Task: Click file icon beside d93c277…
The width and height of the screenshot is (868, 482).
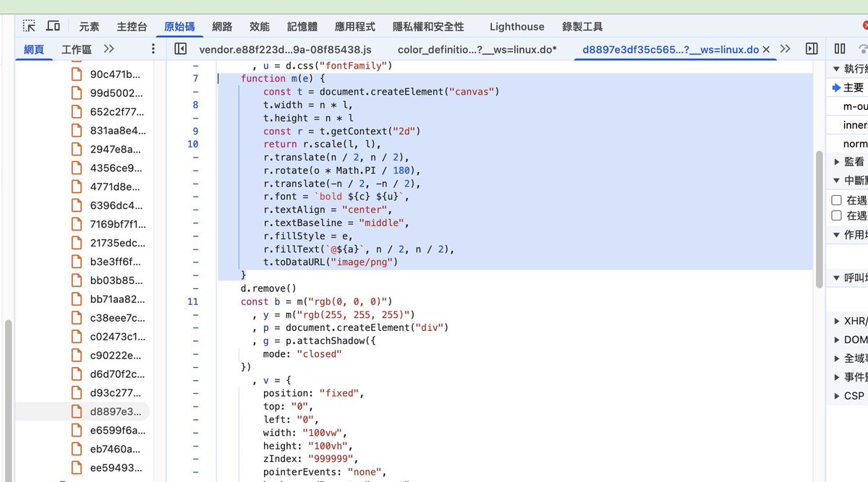Action: click(x=77, y=393)
